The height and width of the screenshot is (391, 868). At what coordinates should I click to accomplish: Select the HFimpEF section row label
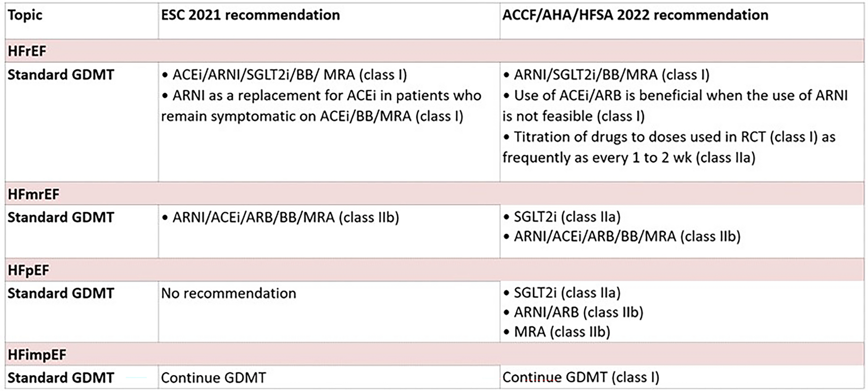37,355
